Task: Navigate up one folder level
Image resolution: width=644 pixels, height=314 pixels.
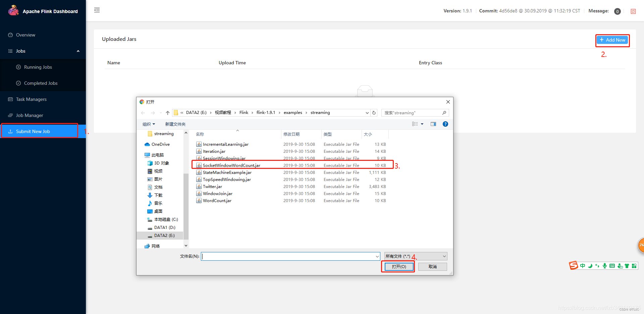Action: point(168,113)
